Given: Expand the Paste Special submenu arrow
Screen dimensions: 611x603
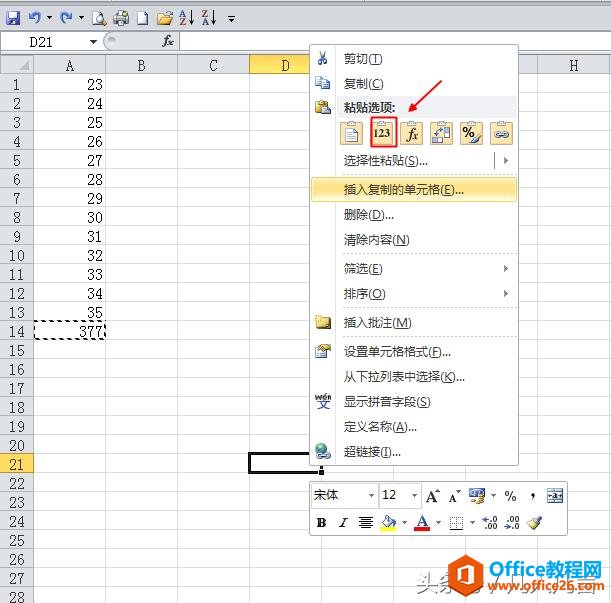Looking at the screenshot, I should coord(506,160).
